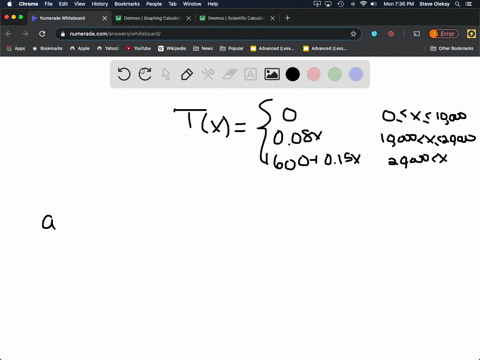
Task: Undo the last whiteboard stroke
Action: point(124,74)
